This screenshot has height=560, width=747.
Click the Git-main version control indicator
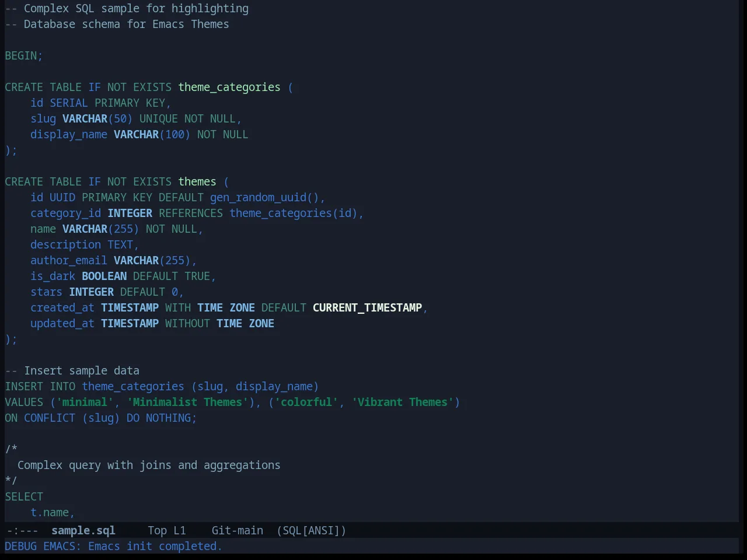click(x=237, y=530)
